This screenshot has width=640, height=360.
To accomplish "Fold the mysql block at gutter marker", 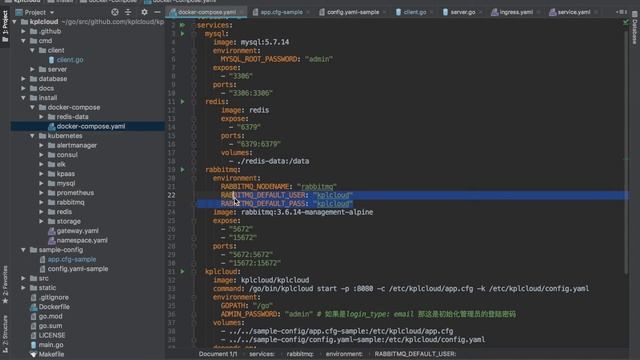I will pyautogui.click(x=194, y=34).
